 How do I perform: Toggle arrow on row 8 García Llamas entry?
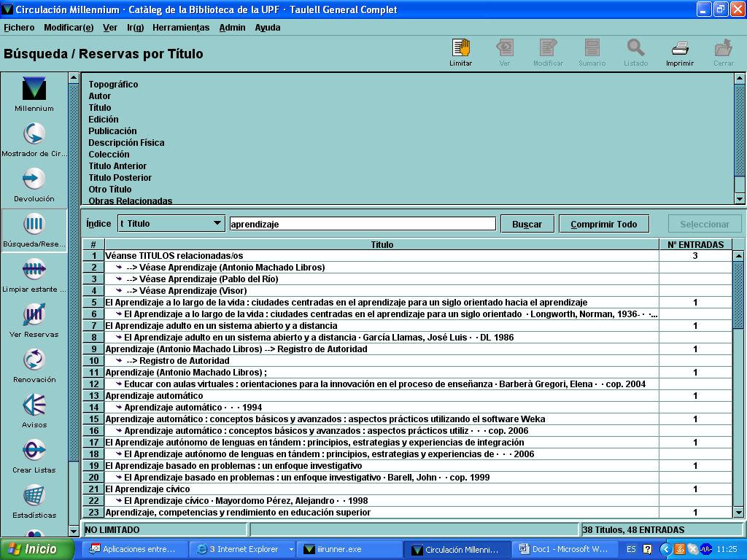pos(119,337)
